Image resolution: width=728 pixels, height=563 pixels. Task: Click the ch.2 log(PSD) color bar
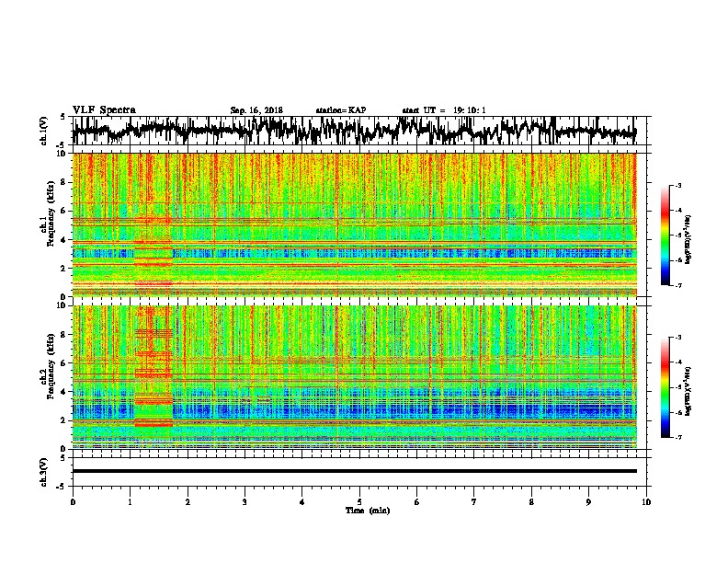pos(665,387)
